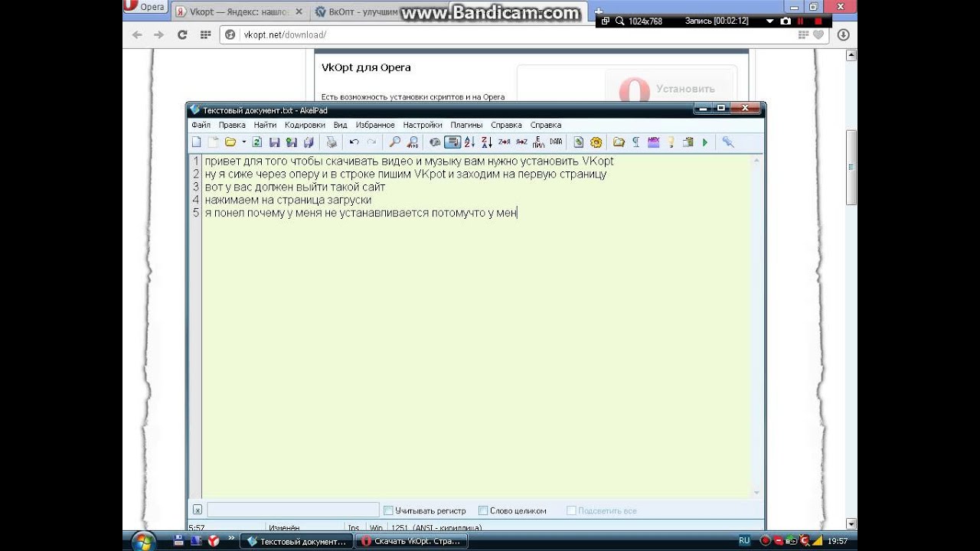Screen dimensions: 980x551
Task: Click the yellow gear plugin icon
Action: coord(596,142)
